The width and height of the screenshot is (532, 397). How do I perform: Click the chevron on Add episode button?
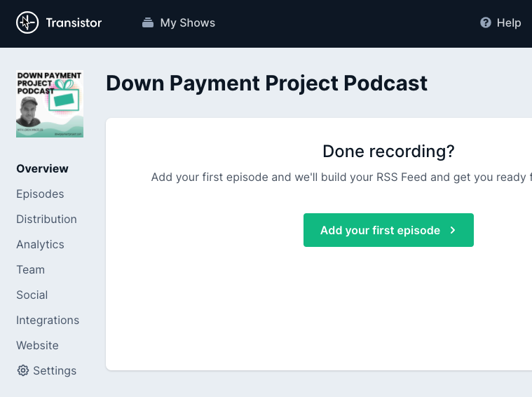click(x=453, y=230)
